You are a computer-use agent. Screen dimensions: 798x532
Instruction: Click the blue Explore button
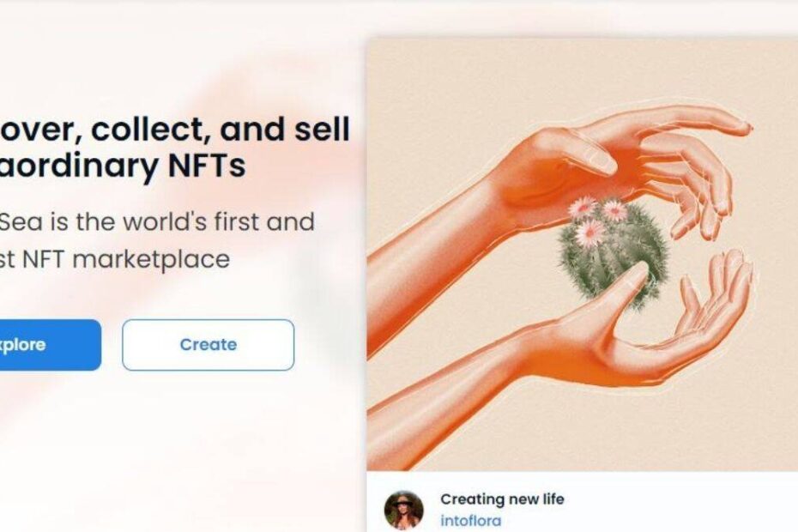click(47, 345)
